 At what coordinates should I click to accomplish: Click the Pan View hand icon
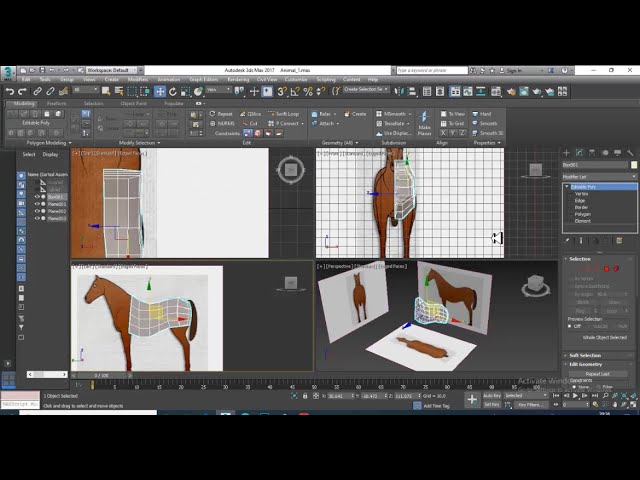pos(615,404)
